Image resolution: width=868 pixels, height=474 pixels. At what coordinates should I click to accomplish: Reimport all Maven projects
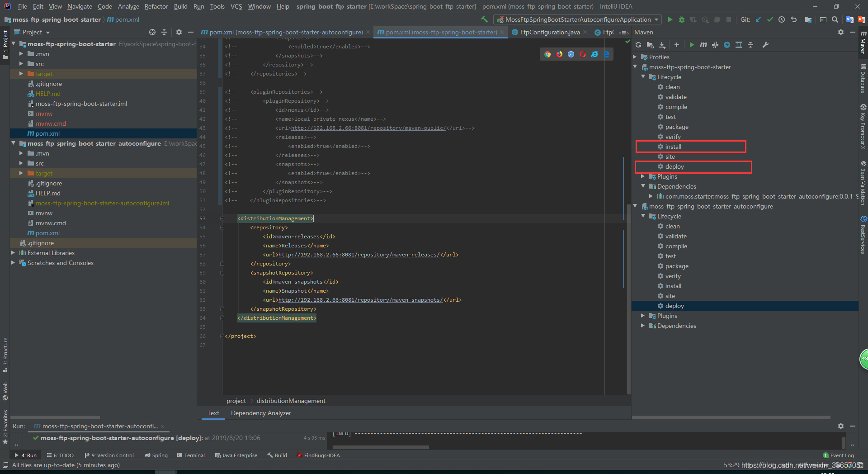coord(638,45)
